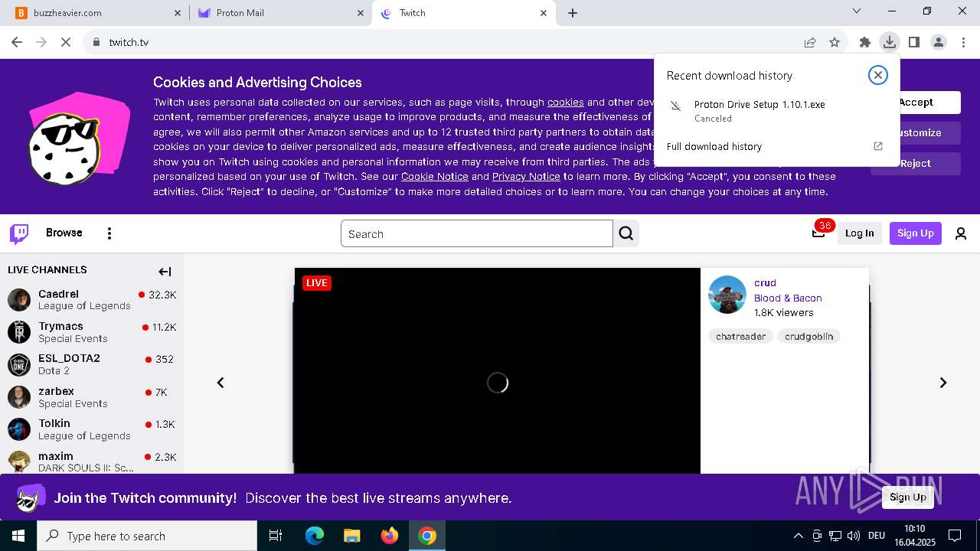Click the Windows taskbar search box

[147, 536]
